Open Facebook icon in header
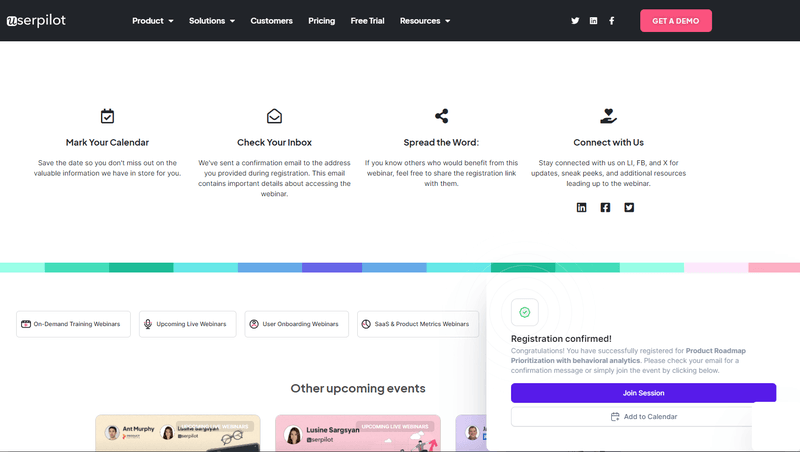This screenshot has width=800, height=452. coord(612,21)
